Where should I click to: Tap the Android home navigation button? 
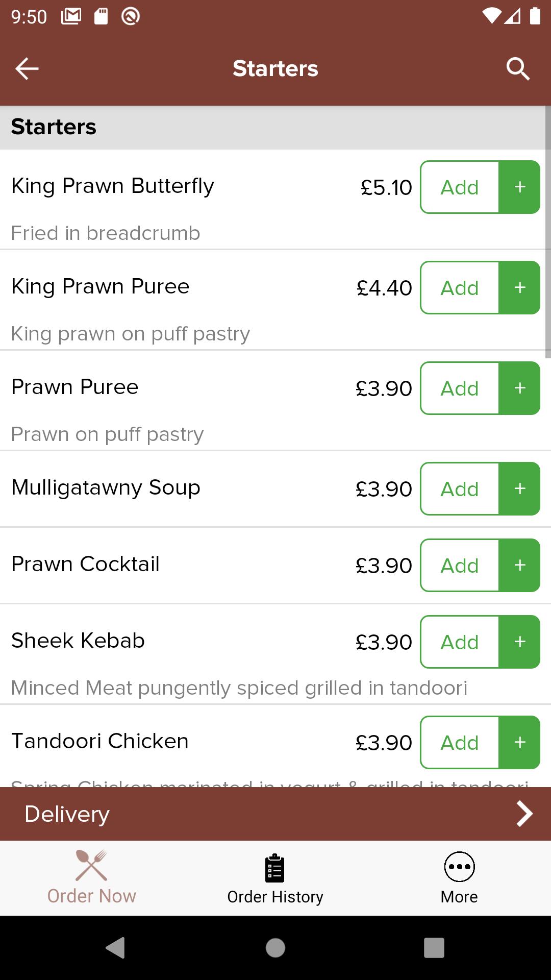(275, 948)
